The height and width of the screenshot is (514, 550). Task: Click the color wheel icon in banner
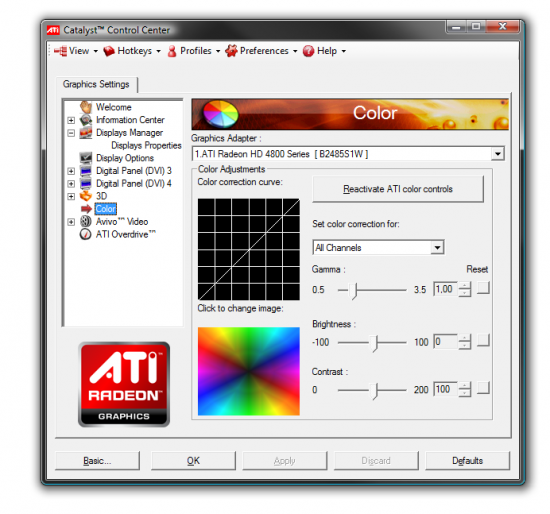pyautogui.click(x=221, y=114)
